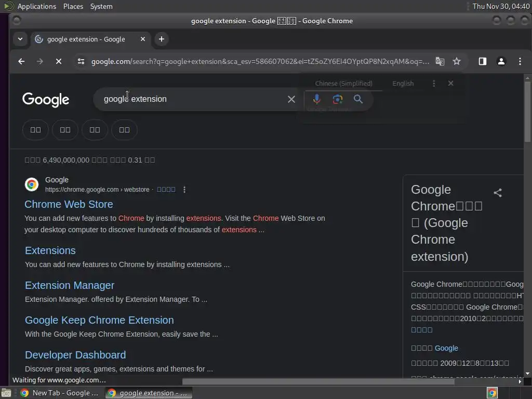
Task: Click the Google link in knowledge panel
Action: (446, 348)
